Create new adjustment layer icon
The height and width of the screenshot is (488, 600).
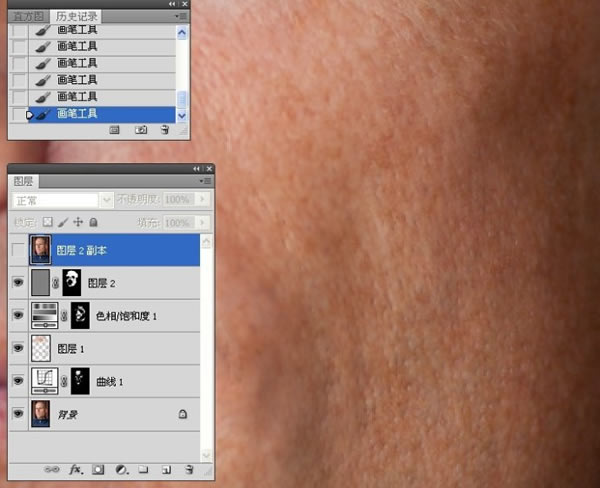122,469
